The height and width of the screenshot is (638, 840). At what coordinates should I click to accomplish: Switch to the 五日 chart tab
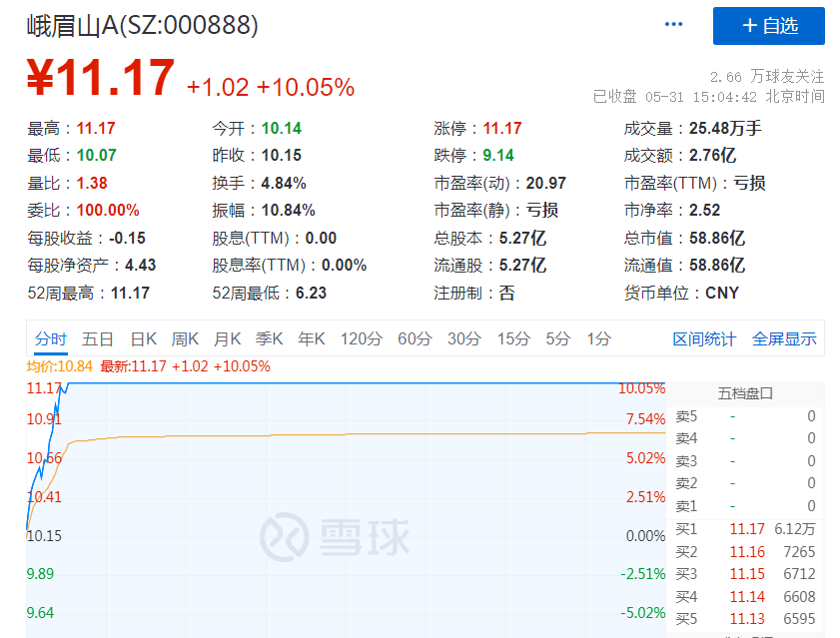click(98, 339)
